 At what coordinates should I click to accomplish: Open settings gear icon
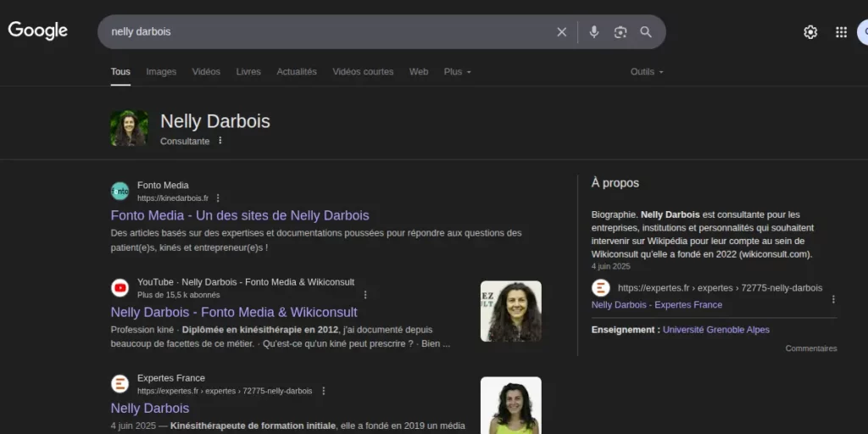coord(810,32)
